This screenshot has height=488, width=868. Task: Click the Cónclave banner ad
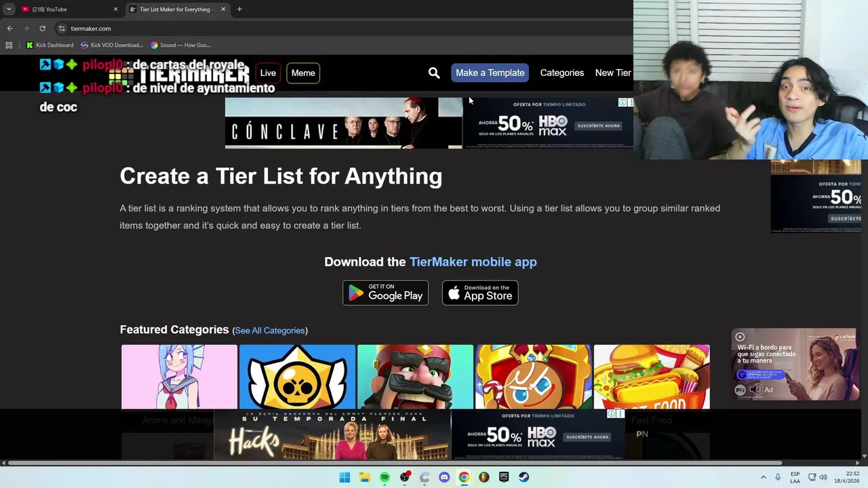click(343, 123)
